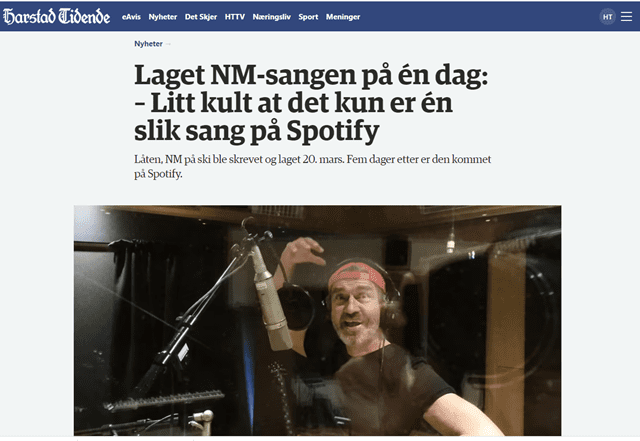Click the lead paragraph starting with Låten

click(x=313, y=166)
